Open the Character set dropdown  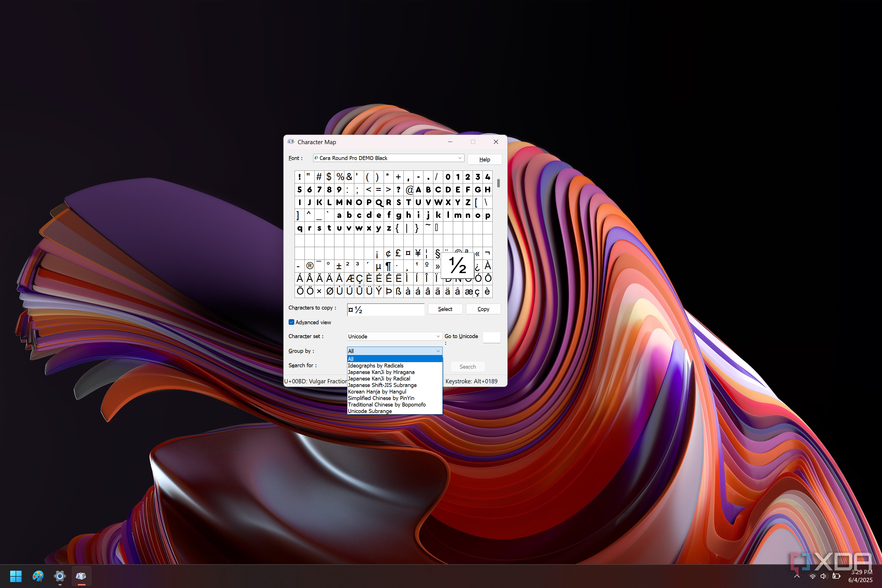(438, 336)
